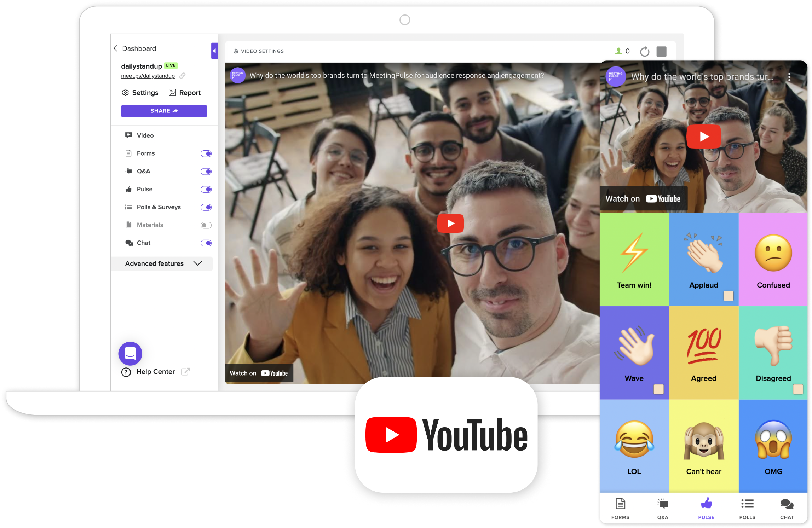Expand Advanced features section
812x528 pixels.
pyautogui.click(x=162, y=264)
